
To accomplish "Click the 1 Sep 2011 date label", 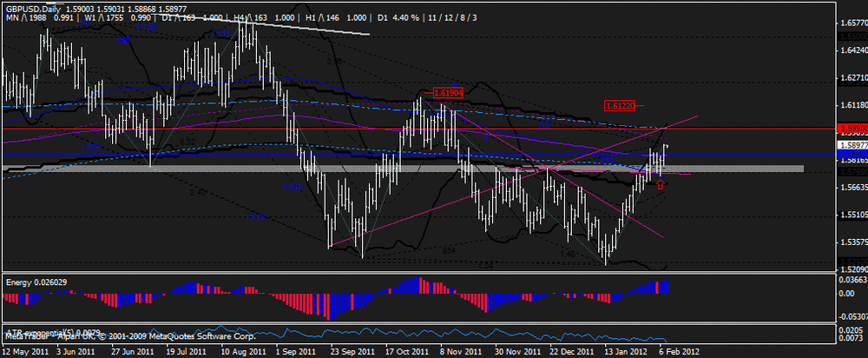I will click(x=296, y=352).
